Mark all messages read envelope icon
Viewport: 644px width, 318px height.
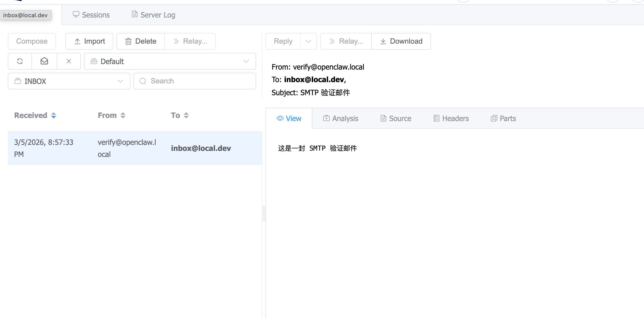click(44, 61)
